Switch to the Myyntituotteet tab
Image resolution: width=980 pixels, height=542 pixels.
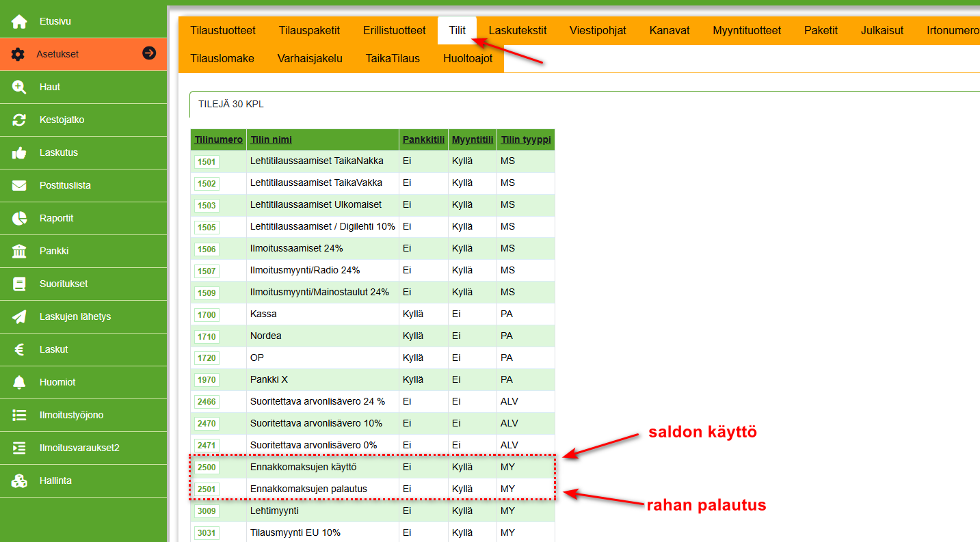click(x=747, y=31)
